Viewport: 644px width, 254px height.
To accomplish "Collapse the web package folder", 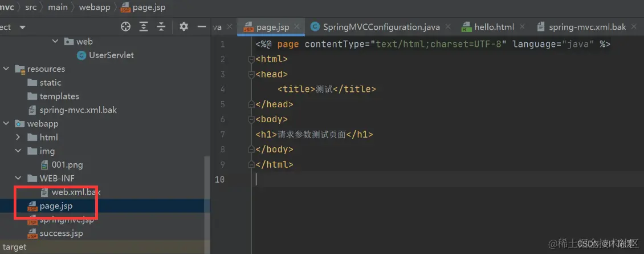I will pos(55,42).
